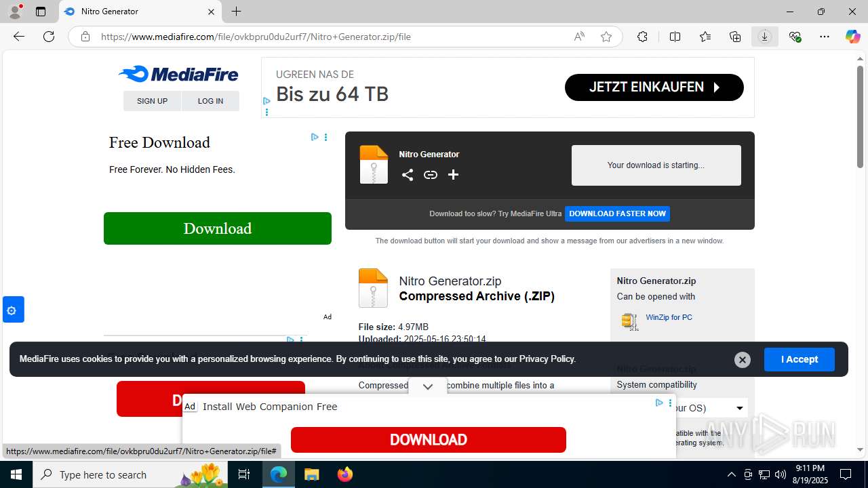Click 'Nitro Generator.zip' file title
This screenshot has width=868, height=488.
click(x=450, y=281)
